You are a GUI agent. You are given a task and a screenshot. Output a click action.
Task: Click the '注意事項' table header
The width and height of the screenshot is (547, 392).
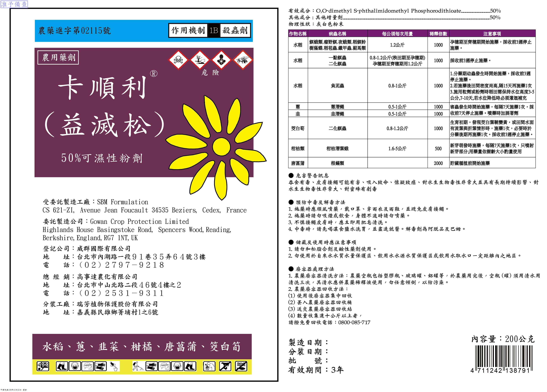point(492,34)
